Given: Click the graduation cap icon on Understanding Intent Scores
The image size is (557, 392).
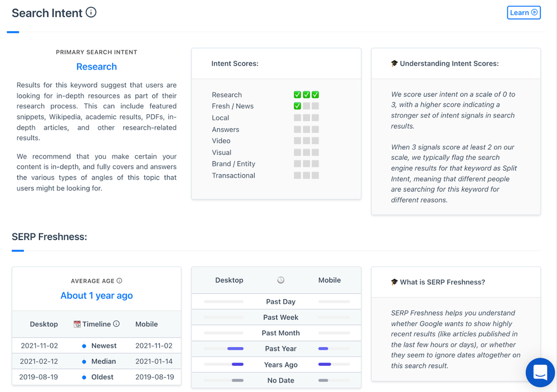Looking at the screenshot, I should click(394, 63).
